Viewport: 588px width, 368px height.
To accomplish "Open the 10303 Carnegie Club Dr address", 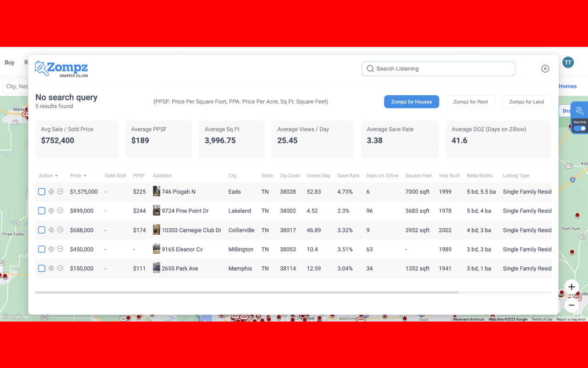I will 192,230.
